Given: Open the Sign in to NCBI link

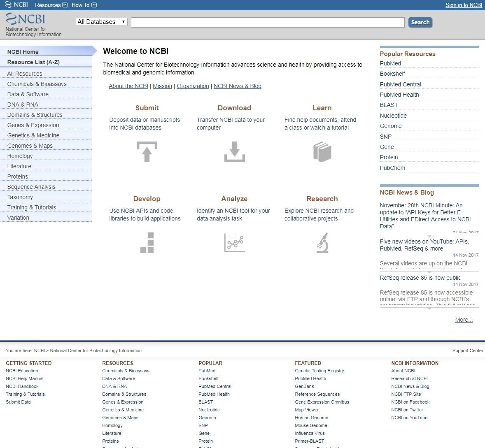Looking at the screenshot, I should pos(464,5).
